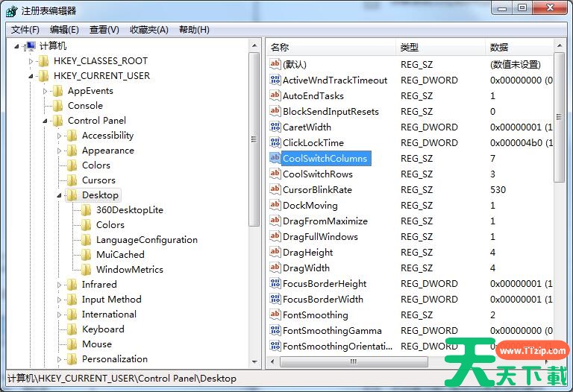The image size is (573, 392).
Task: Click the string icon beside BlockSendInputResets
Action: pos(275,111)
